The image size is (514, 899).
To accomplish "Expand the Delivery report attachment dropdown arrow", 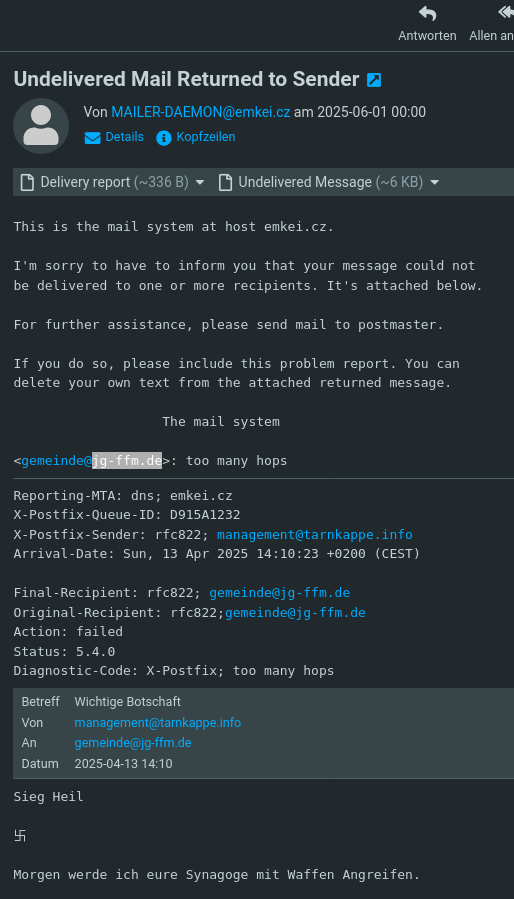I will click(x=200, y=182).
